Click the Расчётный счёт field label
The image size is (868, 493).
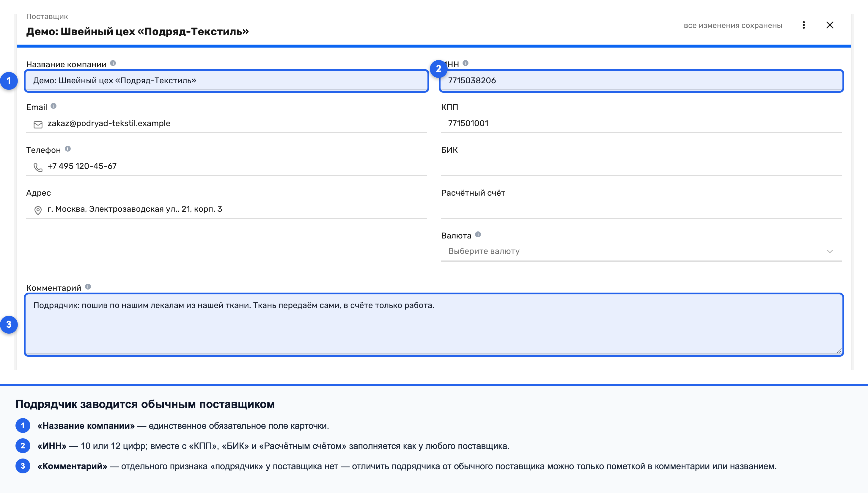pos(473,193)
